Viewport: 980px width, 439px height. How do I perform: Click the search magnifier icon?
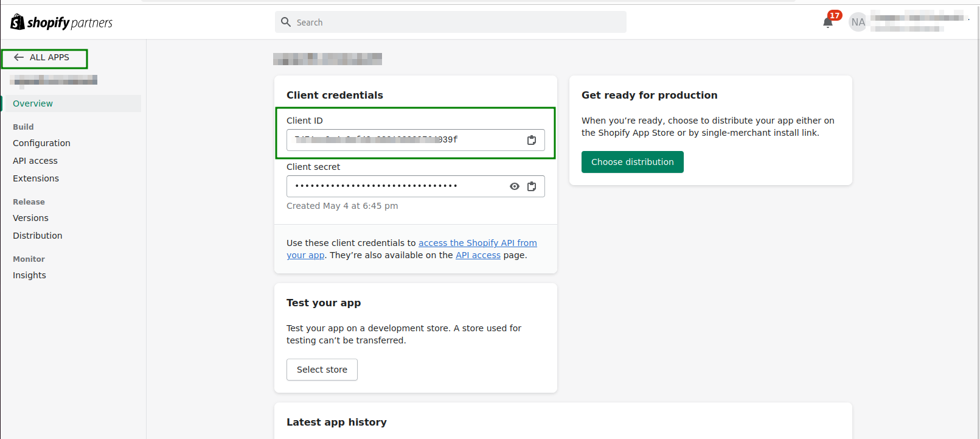point(286,22)
